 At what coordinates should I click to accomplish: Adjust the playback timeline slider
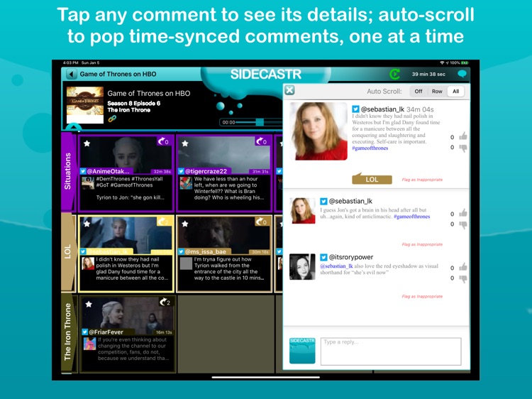[260, 122]
